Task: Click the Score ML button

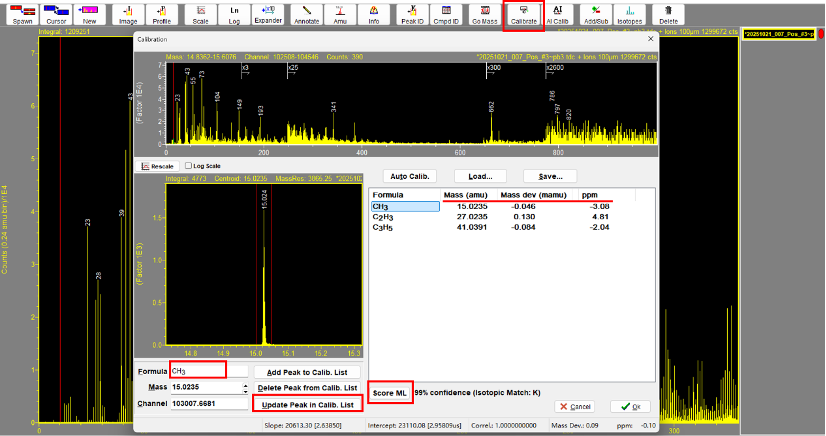Action: (388, 393)
